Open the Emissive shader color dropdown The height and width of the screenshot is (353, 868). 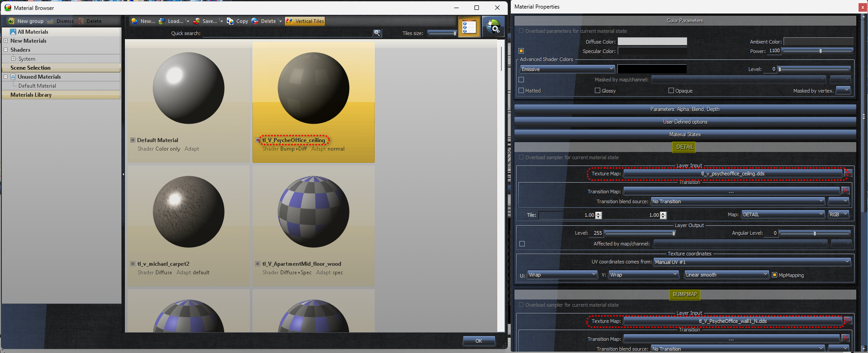coord(567,69)
